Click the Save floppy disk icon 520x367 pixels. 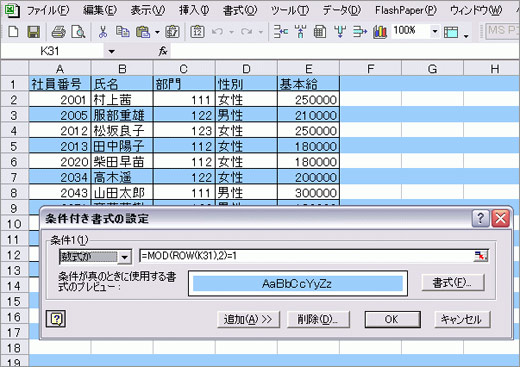[33, 32]
